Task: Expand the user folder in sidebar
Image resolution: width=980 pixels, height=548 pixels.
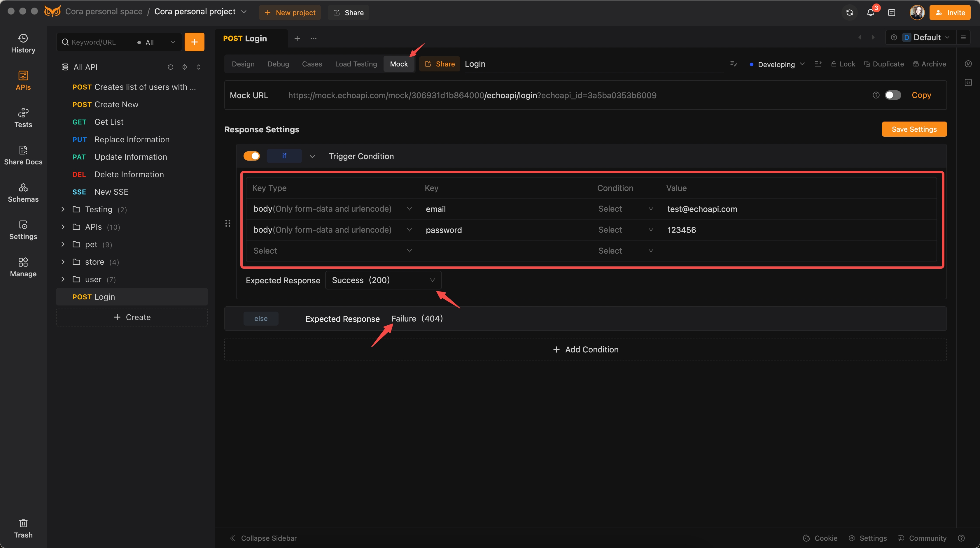Action: pyautogui.click(x=63, y=279)
